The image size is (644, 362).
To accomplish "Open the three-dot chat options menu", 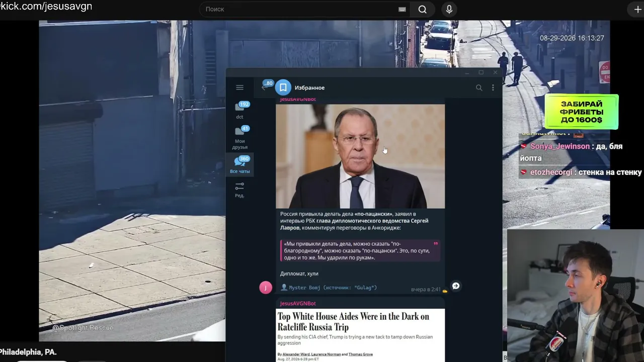I will pyautogui.click(x=493, y=87).
